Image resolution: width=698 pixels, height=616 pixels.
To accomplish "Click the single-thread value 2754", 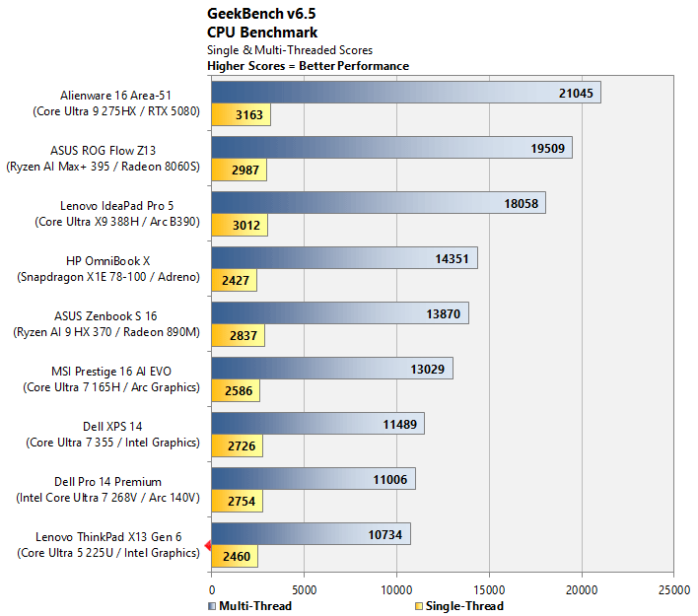I will pos(242,501).
